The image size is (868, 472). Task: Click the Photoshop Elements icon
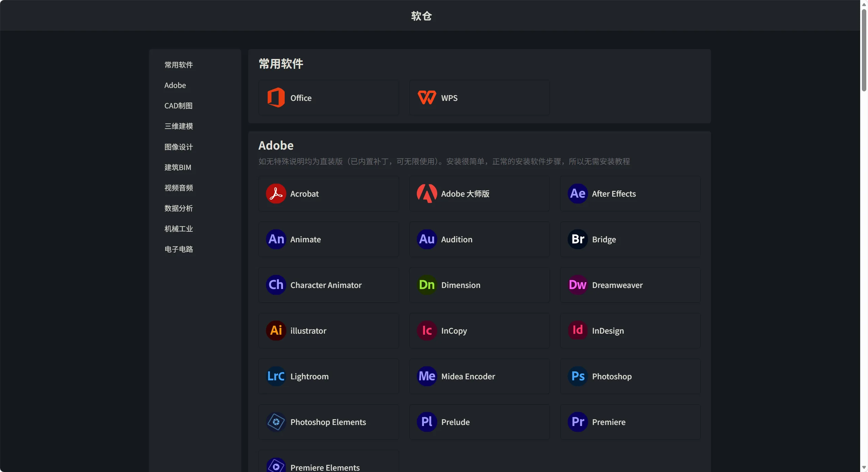pos(276,422)
